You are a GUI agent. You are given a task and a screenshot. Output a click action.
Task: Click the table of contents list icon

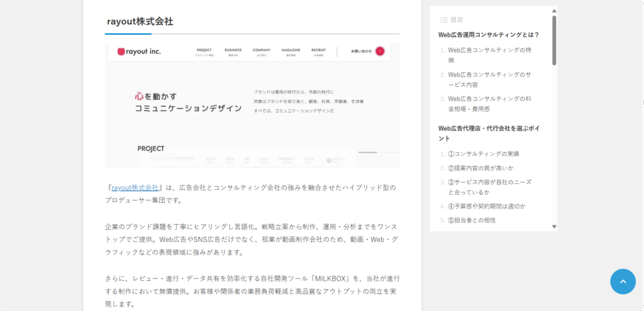click(443, 19)
